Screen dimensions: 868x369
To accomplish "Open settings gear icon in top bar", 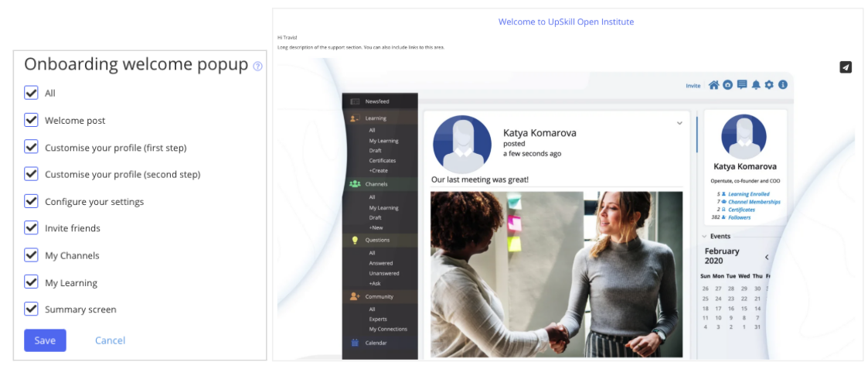I will (x=769, y=85).
